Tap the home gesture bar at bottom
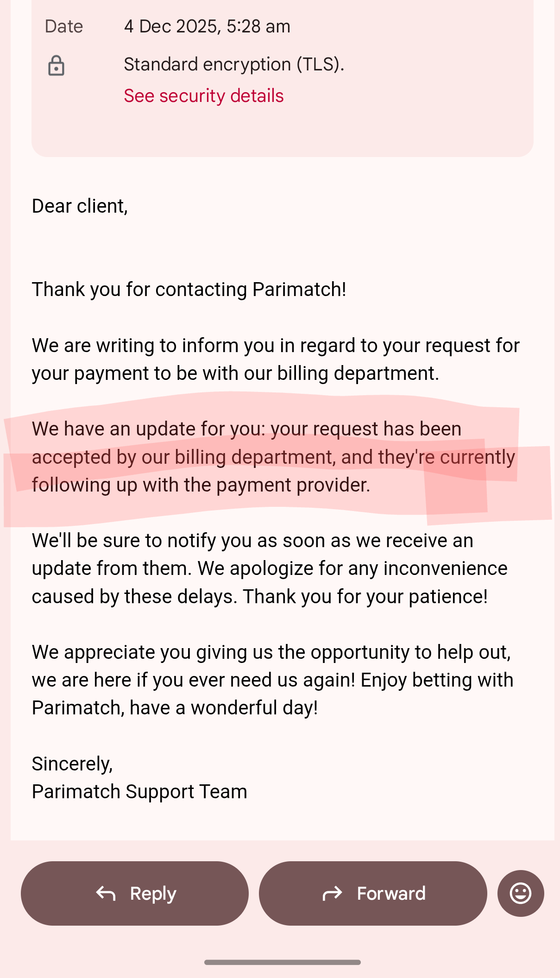The height and width of the screenshot is (978, 560). (282, 962)
